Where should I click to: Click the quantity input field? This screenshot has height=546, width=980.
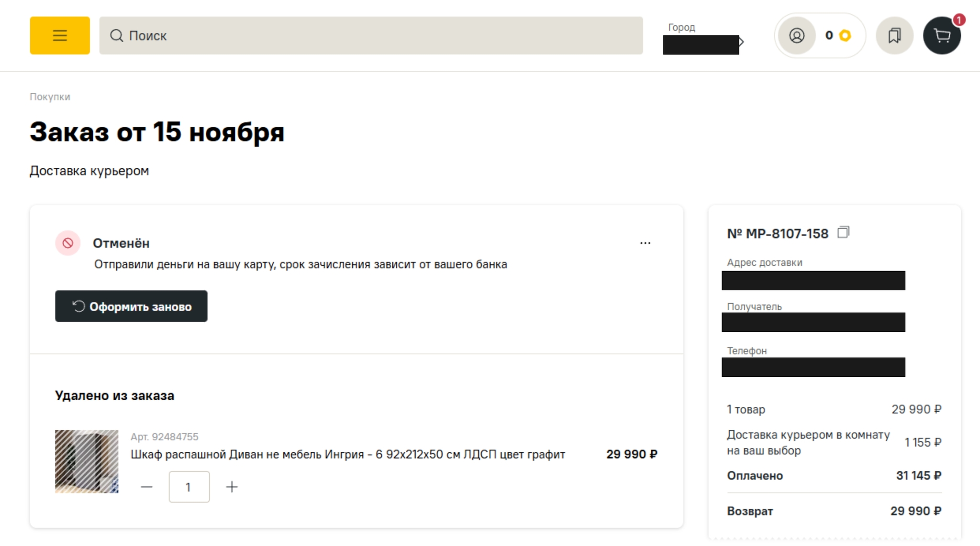(189, 487)
